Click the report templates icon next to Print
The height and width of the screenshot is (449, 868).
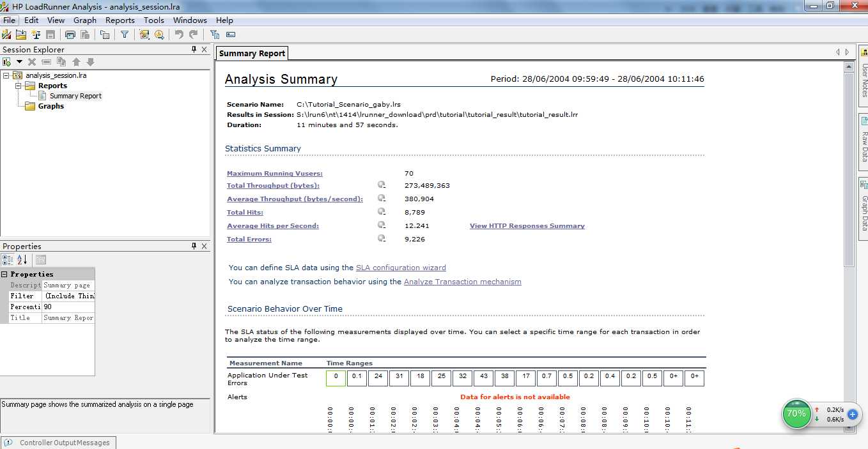(84, 34)
